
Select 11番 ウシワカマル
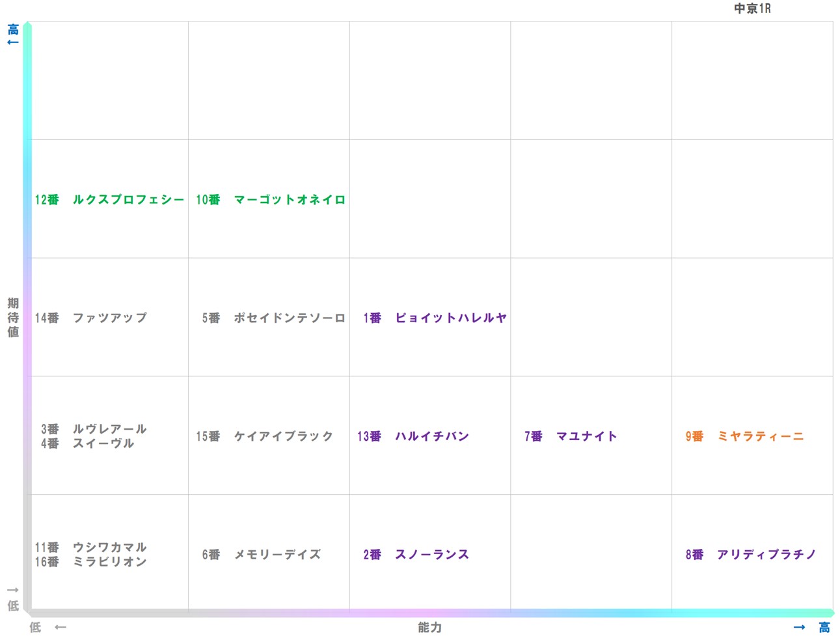[92, 547]
